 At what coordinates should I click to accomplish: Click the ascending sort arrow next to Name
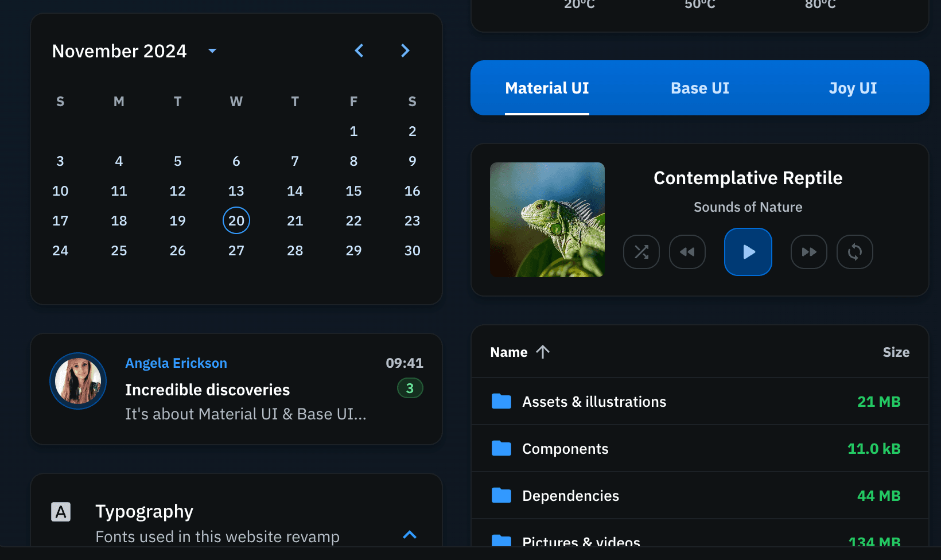tap(543, 352)
